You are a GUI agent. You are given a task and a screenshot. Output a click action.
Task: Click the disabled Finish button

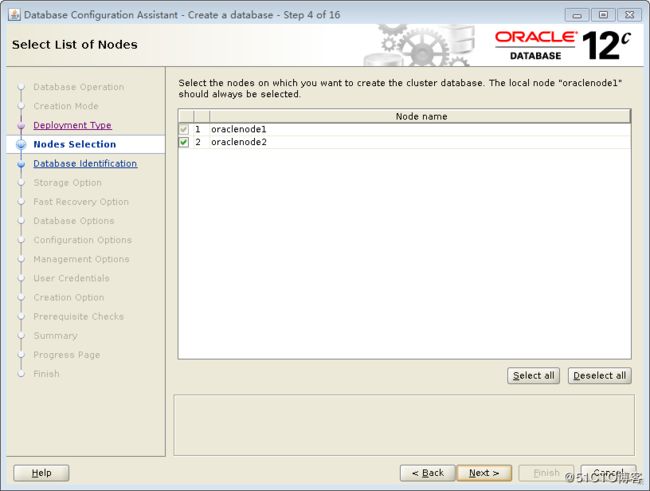click(546, 473)
